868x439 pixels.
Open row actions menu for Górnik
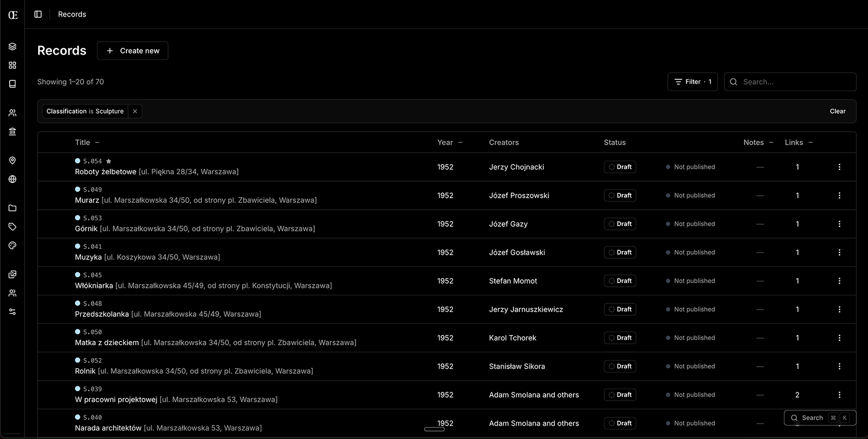(x=839, y=224)
